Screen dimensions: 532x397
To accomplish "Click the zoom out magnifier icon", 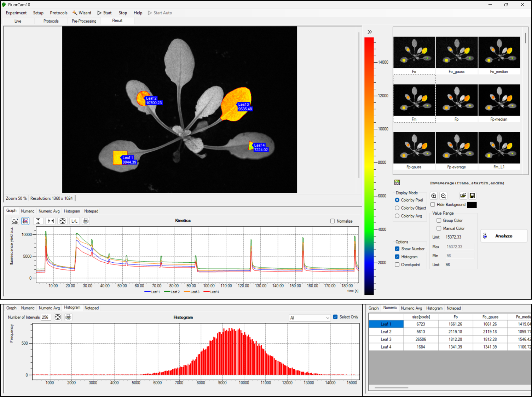I will 443,196.
